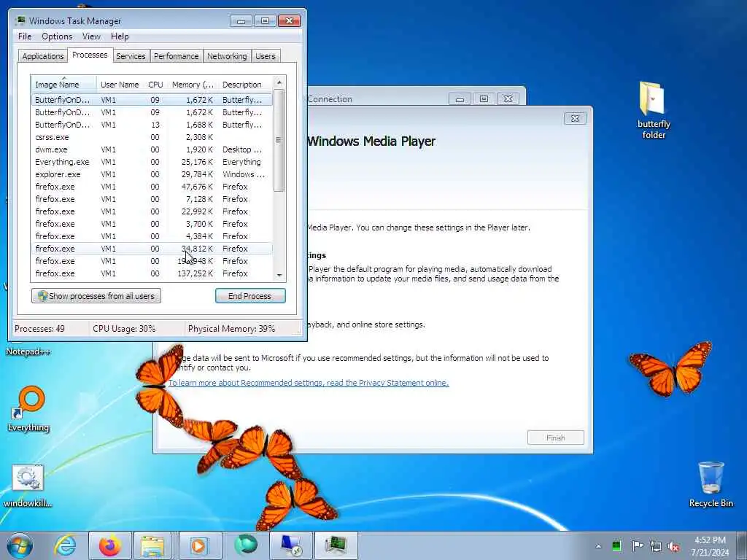This screenshot has width=747, height=560.
Task: Select the csrss.exe process row
Action: point(152,137)
